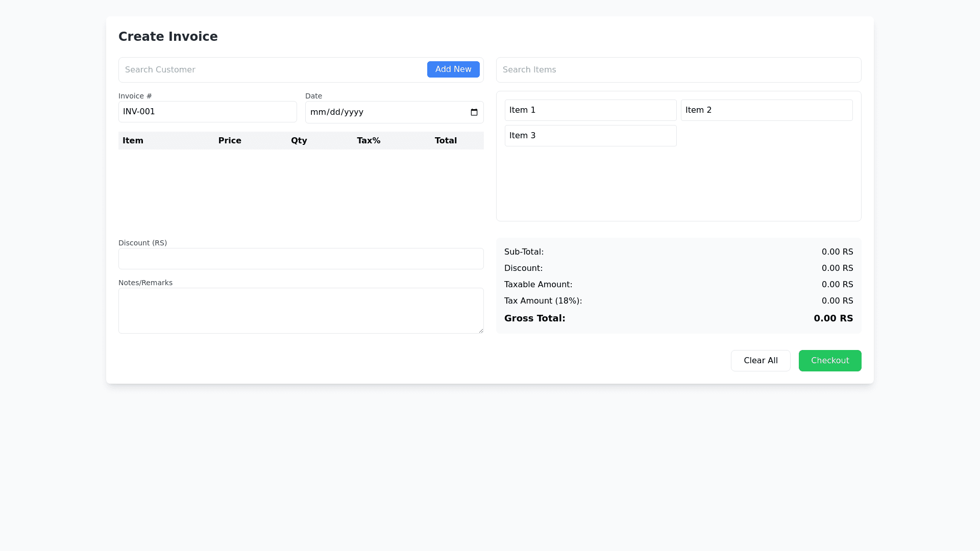Image resolution: width=980 pixels, height=551 pixels.
Task: Click the Clear All button
Action: point(761,361)
